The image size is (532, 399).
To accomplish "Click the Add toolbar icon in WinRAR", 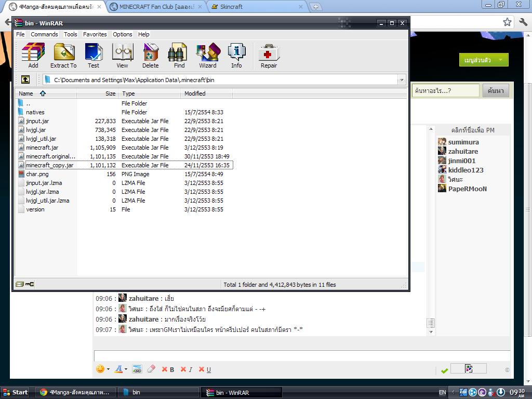I will tap(33, 56).
